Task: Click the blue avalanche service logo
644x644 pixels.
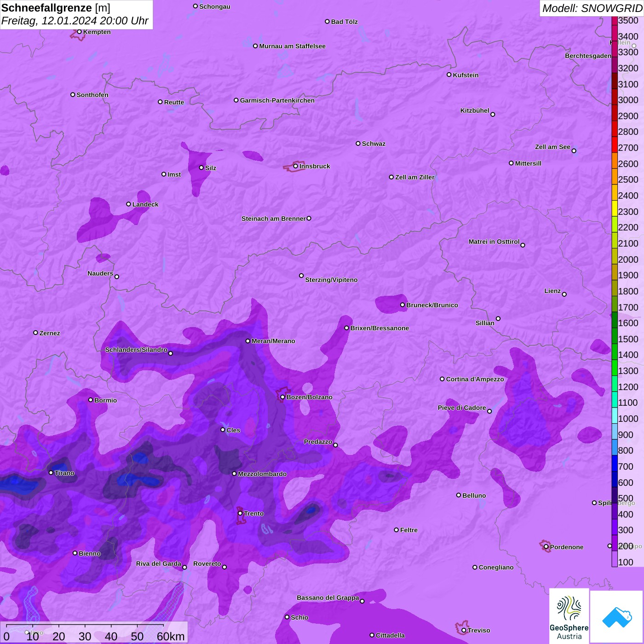Action: [x=617, y=617]
